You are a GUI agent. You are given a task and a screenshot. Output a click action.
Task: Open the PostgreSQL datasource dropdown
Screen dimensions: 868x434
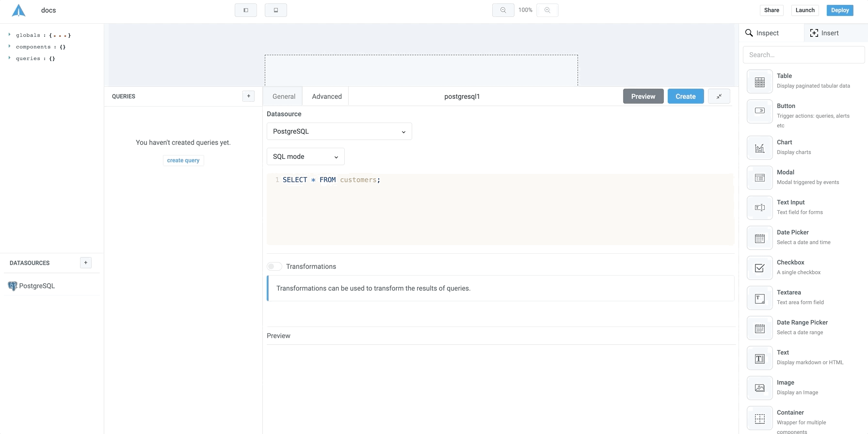tap(339, 131)
